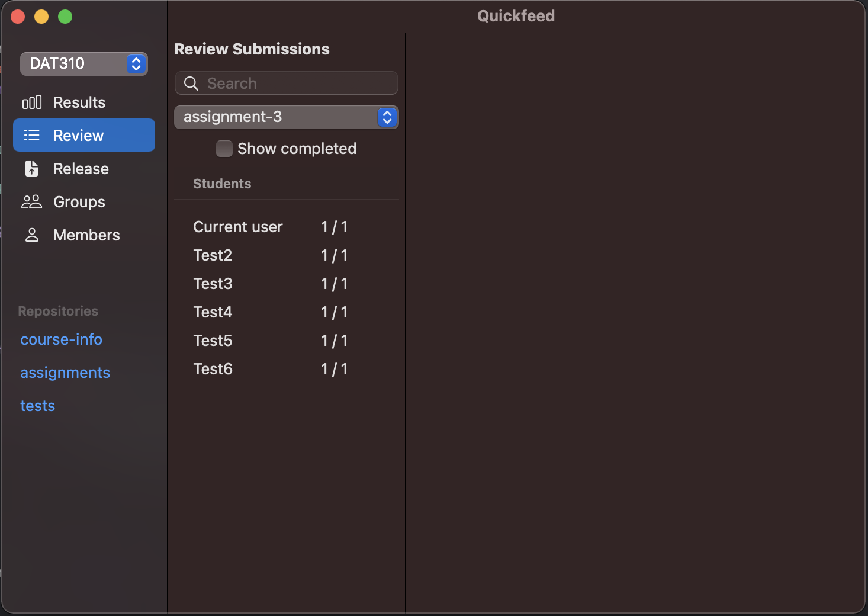
Task: Open the Members section
Action: 84,235
